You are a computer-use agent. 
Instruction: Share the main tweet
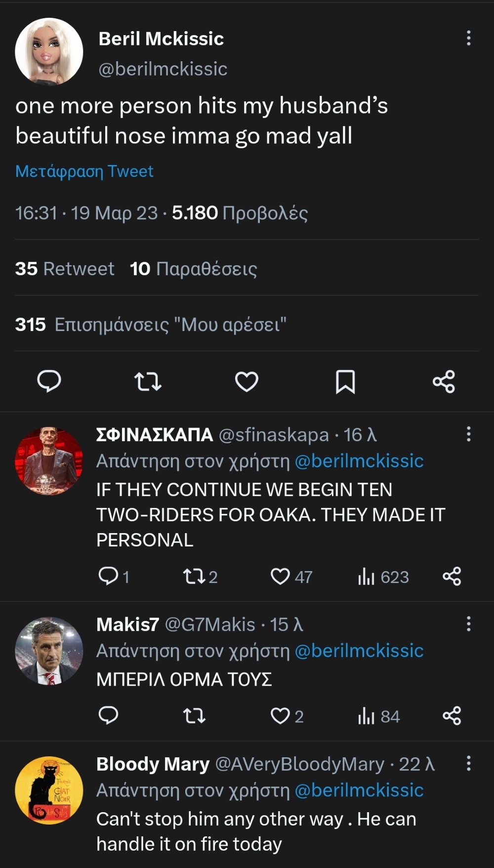point(444,381)
